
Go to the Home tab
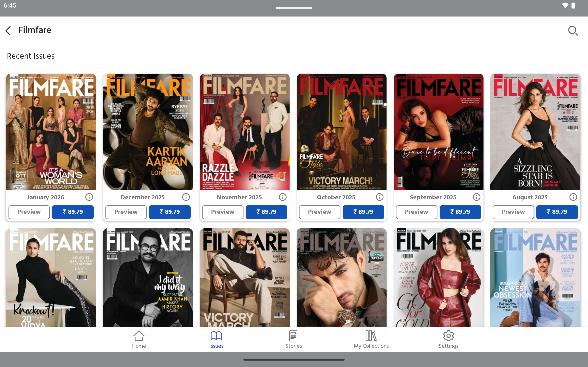[x=139, y=339]
